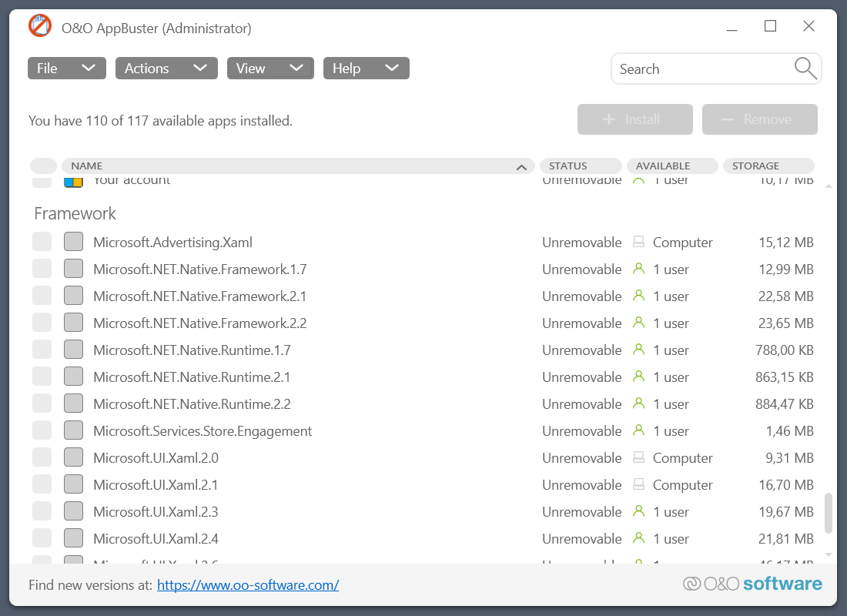Check the Microsoft.NET.Native.Runtime.2.1 checkbox
The image size is (847, 616).
point(42,377)
